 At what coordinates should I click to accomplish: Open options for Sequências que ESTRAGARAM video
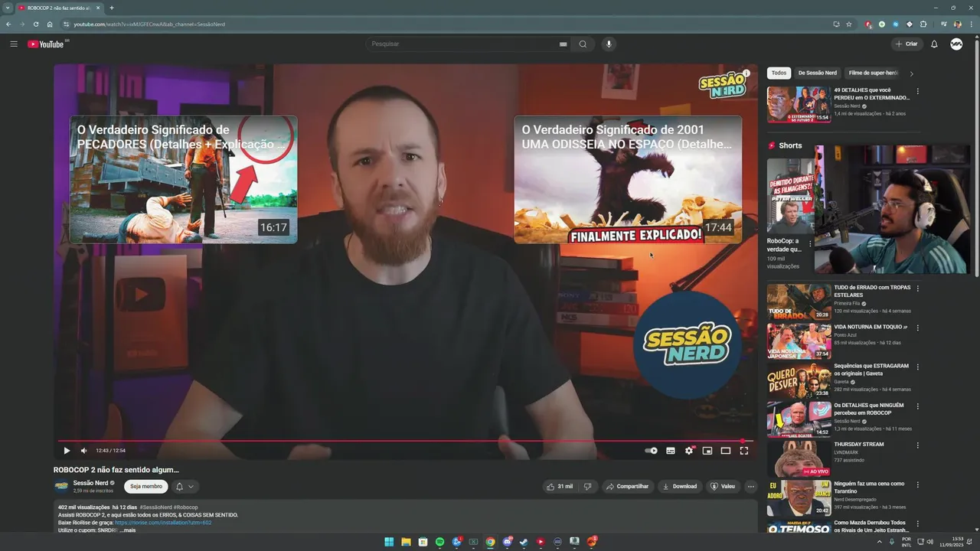917,367
